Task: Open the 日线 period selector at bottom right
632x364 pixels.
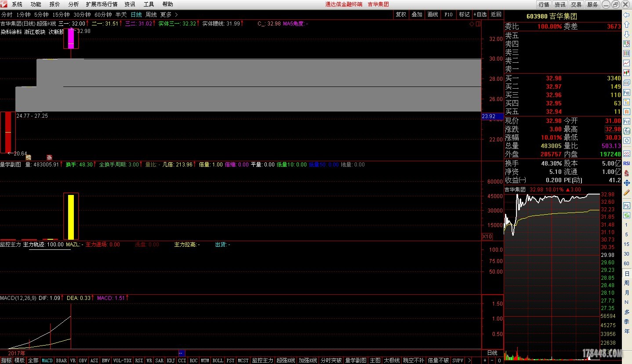Action: (x=492, y=353)
